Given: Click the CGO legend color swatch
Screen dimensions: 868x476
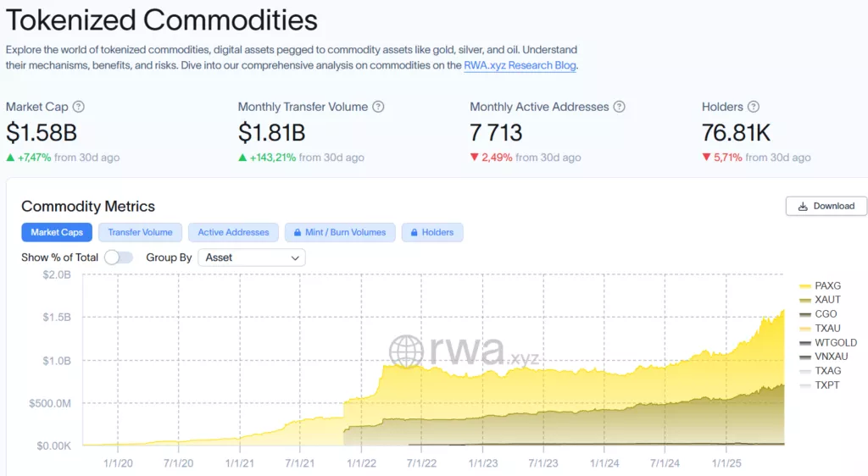Looking at the screenshot, I should (804, 314).
